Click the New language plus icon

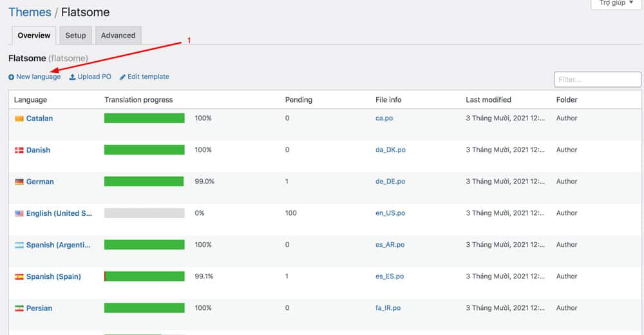coord(11,77)
